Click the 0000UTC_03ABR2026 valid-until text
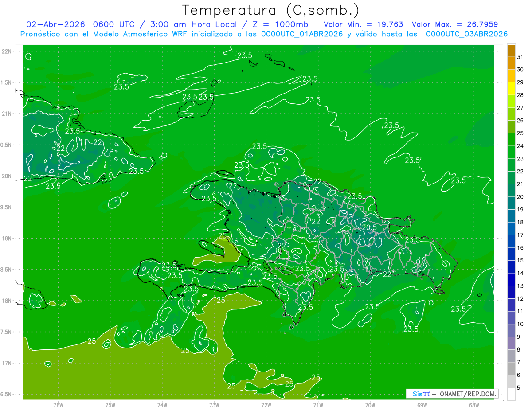The width and height of the screenshot is (532, 411). [467, 34]
